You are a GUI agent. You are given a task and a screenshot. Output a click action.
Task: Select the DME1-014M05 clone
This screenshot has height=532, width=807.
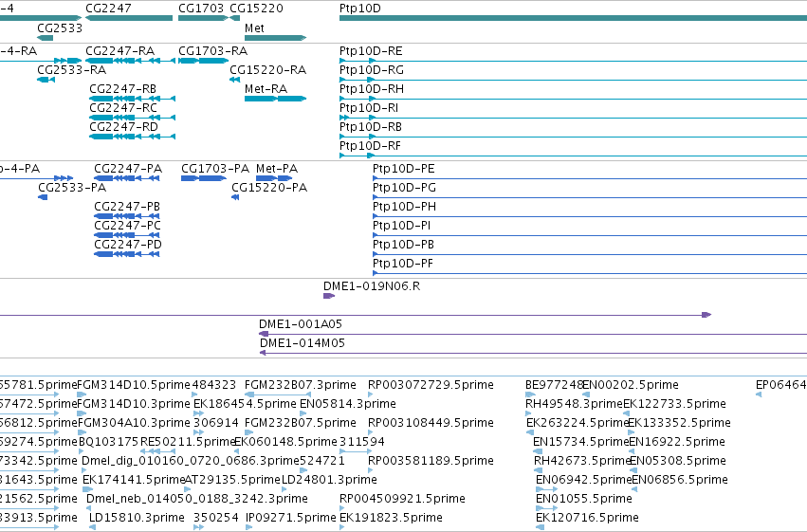[533, 353]
